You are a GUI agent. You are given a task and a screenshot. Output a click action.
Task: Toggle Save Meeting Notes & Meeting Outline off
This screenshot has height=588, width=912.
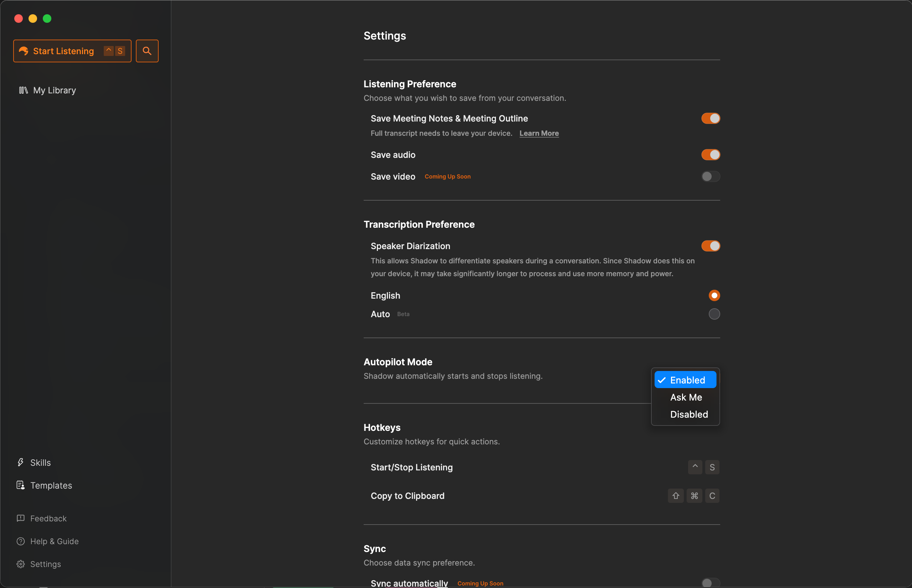coord(710,118)
